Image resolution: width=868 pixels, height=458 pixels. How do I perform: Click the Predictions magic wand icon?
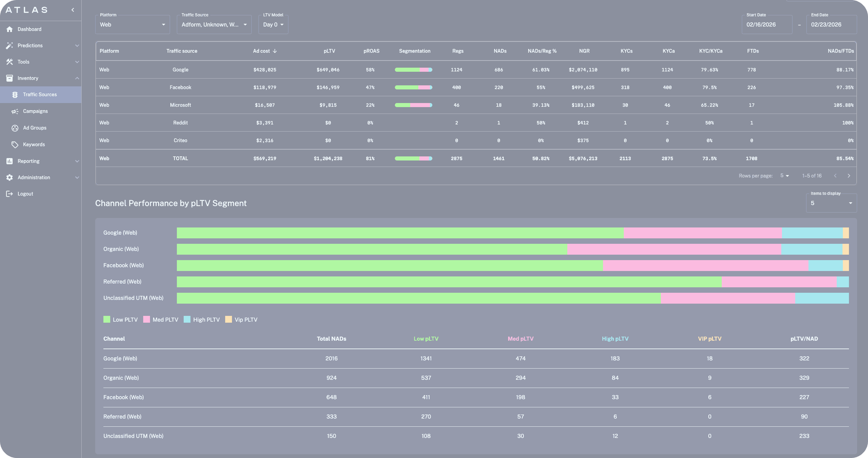(10, 46)
